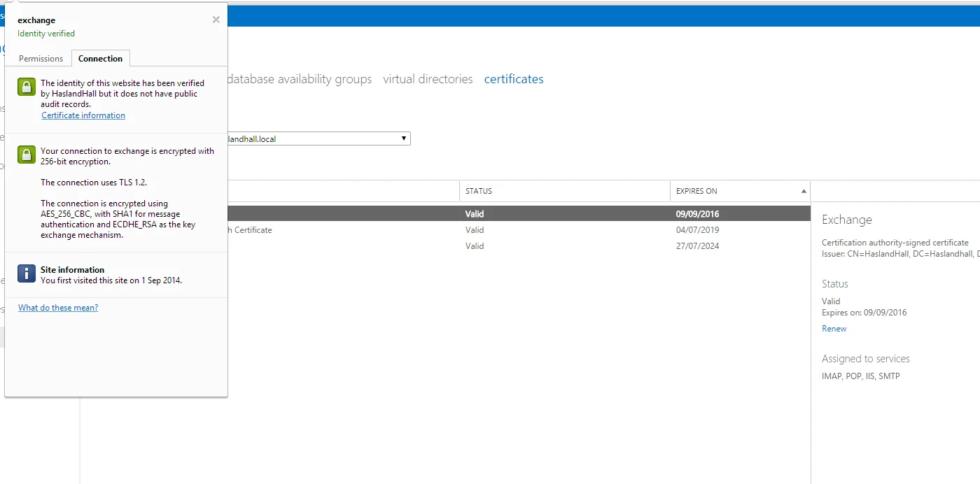Select the certificate expiring on 04/07/2019

518,230
